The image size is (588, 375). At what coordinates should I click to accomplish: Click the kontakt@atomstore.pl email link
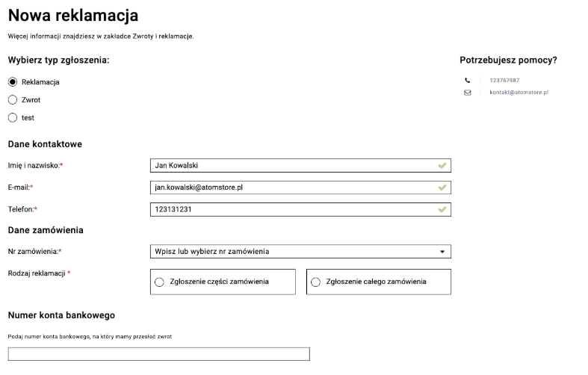click(x=519, y=93)
